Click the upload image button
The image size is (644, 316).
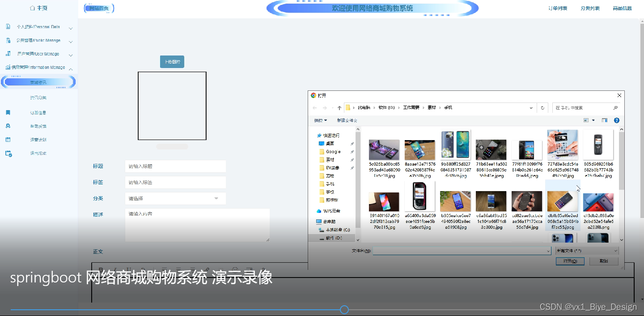click(172, 62)
